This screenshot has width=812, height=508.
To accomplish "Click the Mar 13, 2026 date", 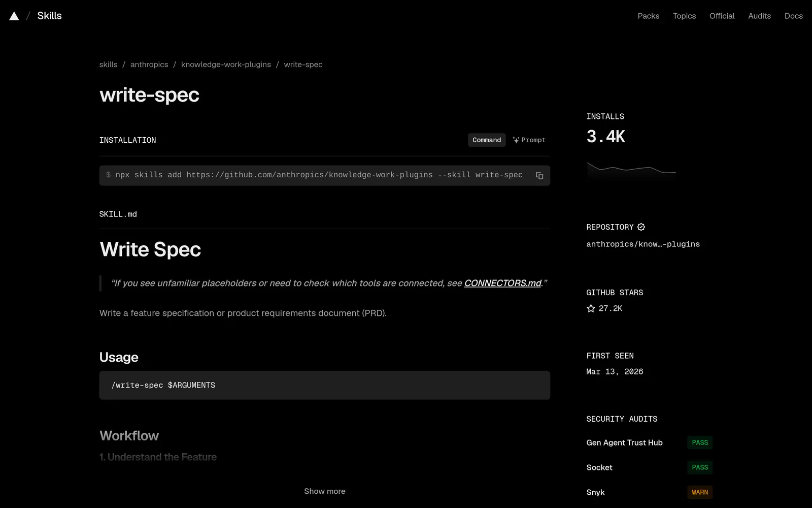I will (x=615, y=372).
